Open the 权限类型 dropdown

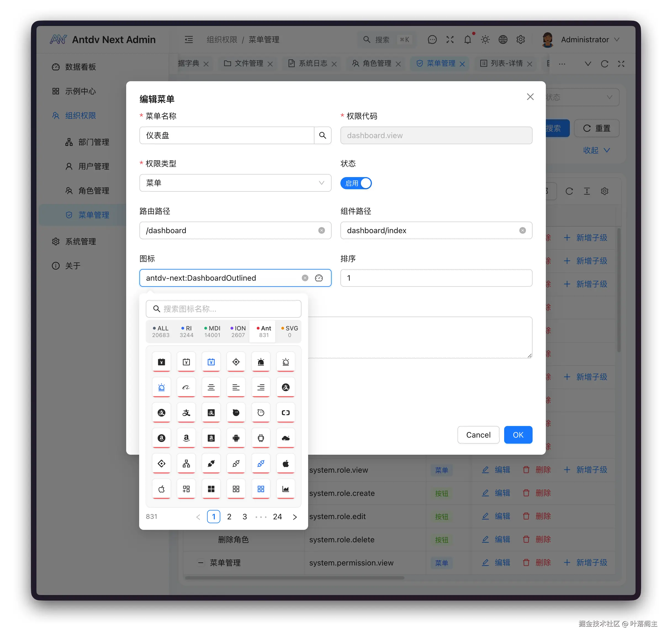(x=235, y=183)
